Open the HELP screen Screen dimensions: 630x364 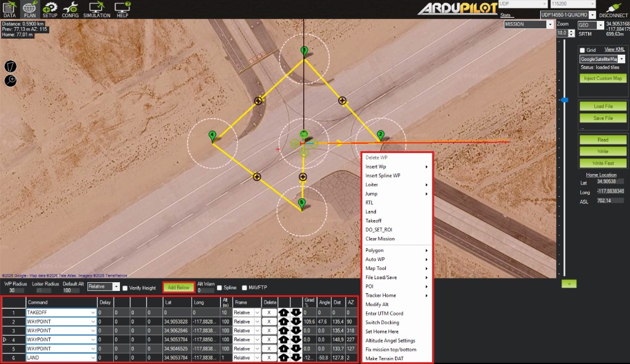(122, 9)
